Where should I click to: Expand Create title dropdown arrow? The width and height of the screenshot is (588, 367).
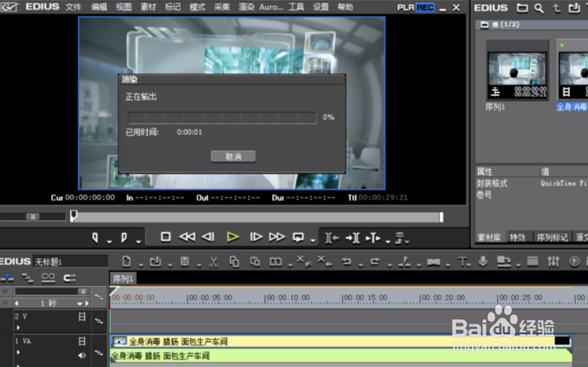click(x=469, y=265)
